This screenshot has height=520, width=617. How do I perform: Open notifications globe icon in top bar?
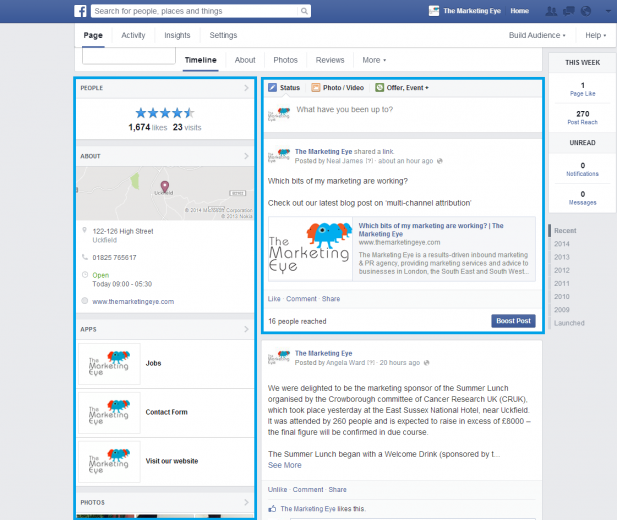(586, 11)
